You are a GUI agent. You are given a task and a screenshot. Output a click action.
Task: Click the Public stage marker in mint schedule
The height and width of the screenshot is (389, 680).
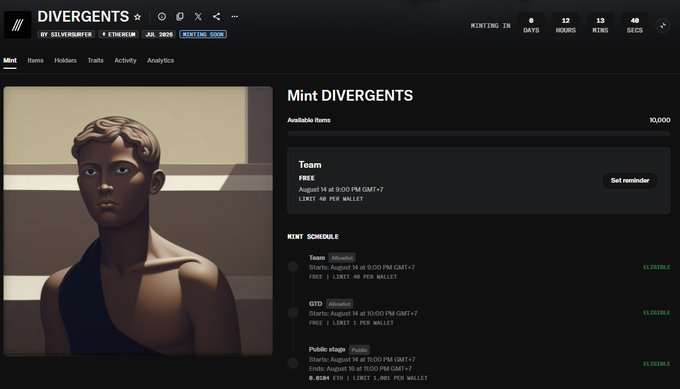point(293,363)
